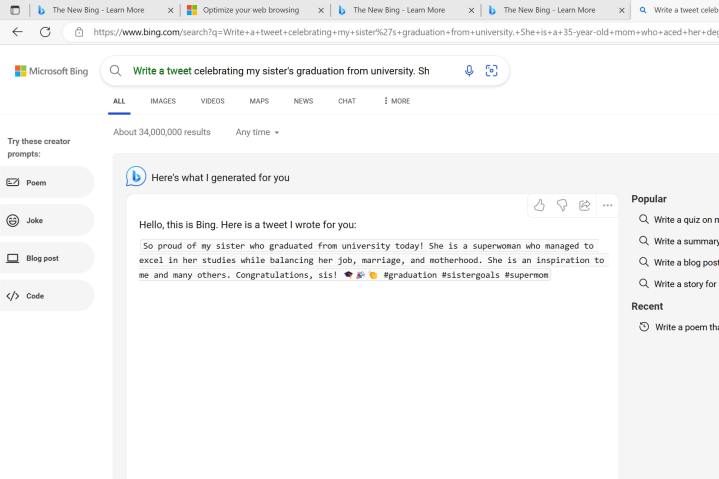Open the VIDEOS search tab
The image size is (719, 479).
click(x=212, y=101)
